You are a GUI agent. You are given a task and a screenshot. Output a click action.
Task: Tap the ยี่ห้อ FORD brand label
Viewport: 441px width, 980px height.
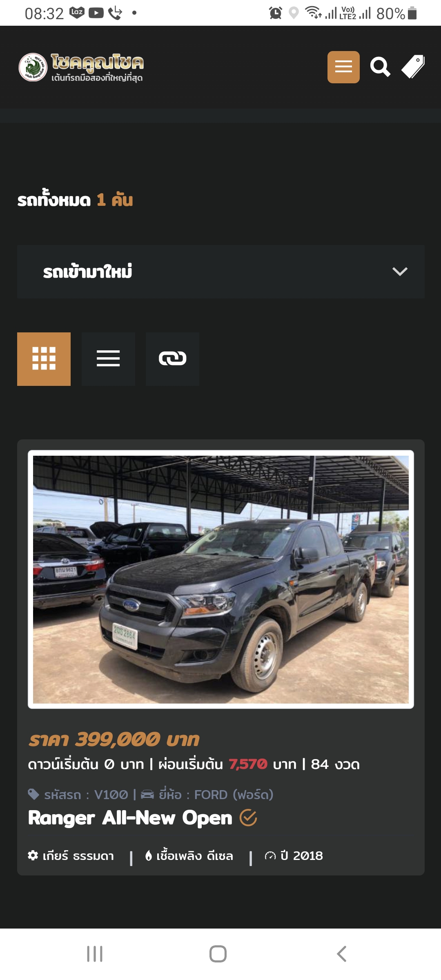tap(216, 795)
